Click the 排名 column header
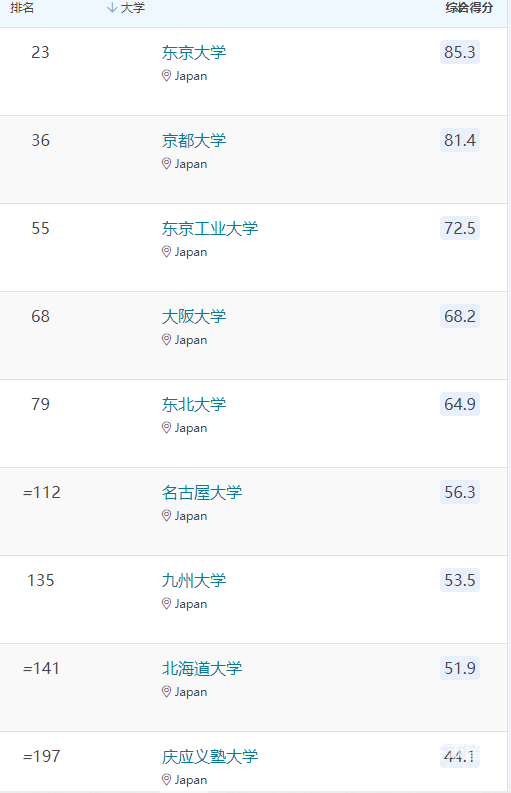Image resolution: width=511 pixels, height=793 pixels. click(22, 8)
